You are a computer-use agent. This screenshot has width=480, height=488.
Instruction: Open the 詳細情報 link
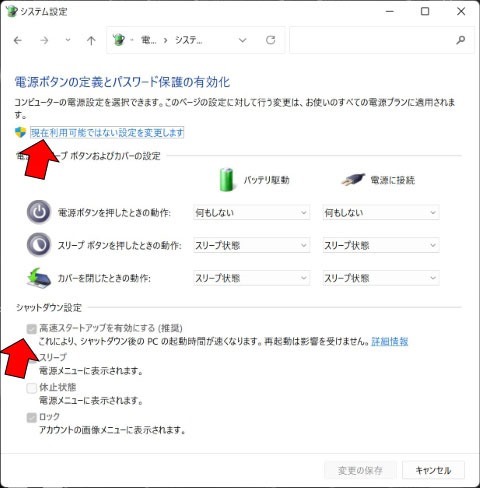pos(390,341)
